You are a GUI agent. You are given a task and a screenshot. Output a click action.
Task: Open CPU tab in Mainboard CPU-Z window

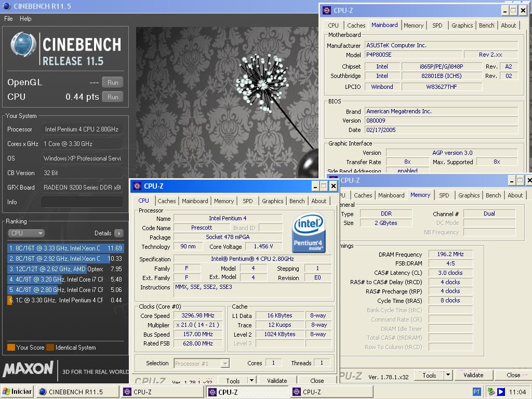coord(333,25)
